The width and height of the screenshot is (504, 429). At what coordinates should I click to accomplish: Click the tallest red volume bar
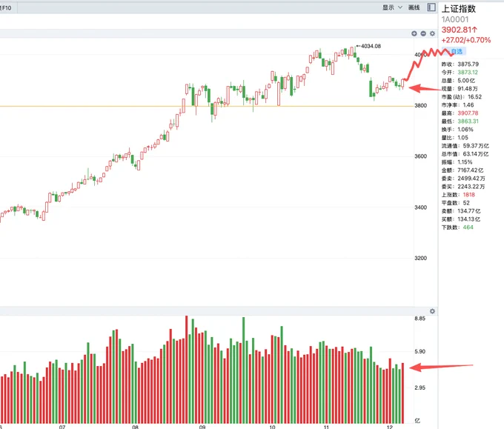pos(186,370)
